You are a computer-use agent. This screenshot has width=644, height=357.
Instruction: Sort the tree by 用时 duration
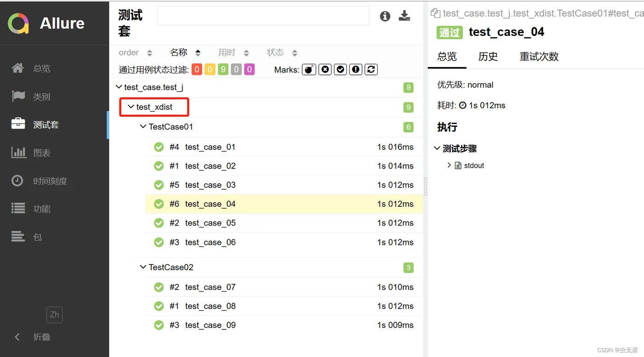coord(234,53)
